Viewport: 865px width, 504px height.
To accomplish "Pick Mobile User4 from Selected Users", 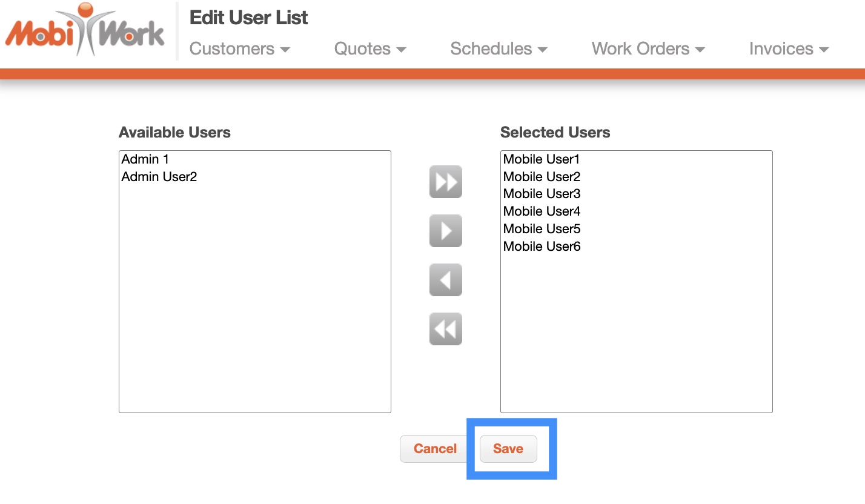I will click(x=542, y=211).
